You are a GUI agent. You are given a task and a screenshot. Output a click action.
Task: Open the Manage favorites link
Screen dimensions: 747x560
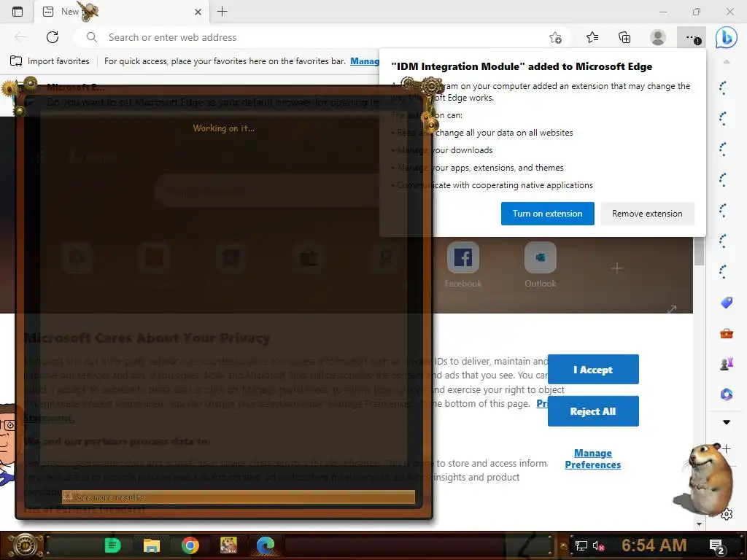tap(365, 61)
